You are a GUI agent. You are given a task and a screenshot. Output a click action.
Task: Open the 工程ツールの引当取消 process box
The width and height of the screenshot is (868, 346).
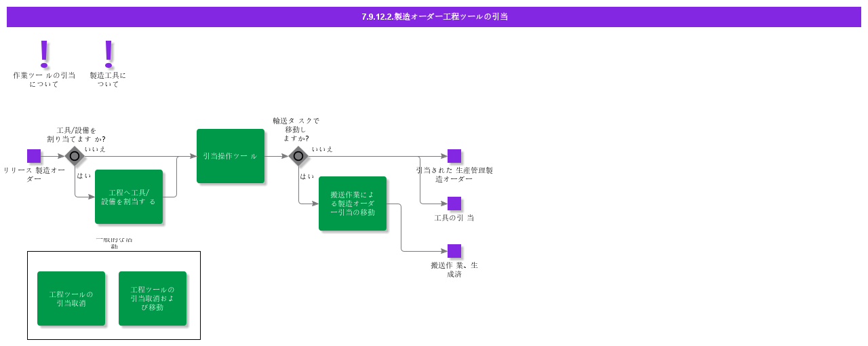[71, 299]
